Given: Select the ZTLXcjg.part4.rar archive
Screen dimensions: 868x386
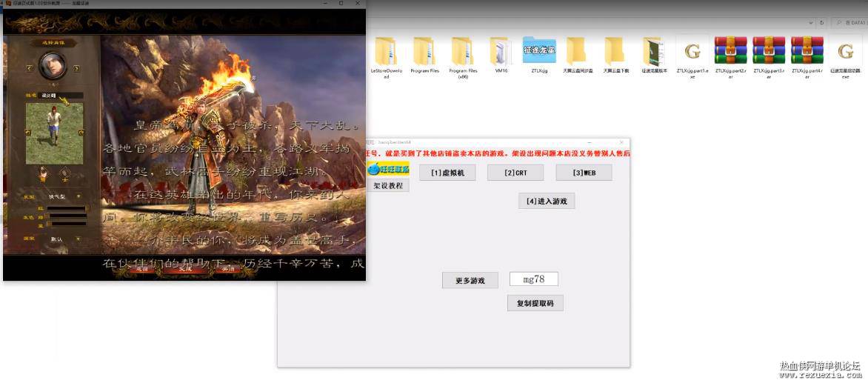Looking at the screenshot, I should click(x=807, y=57).
